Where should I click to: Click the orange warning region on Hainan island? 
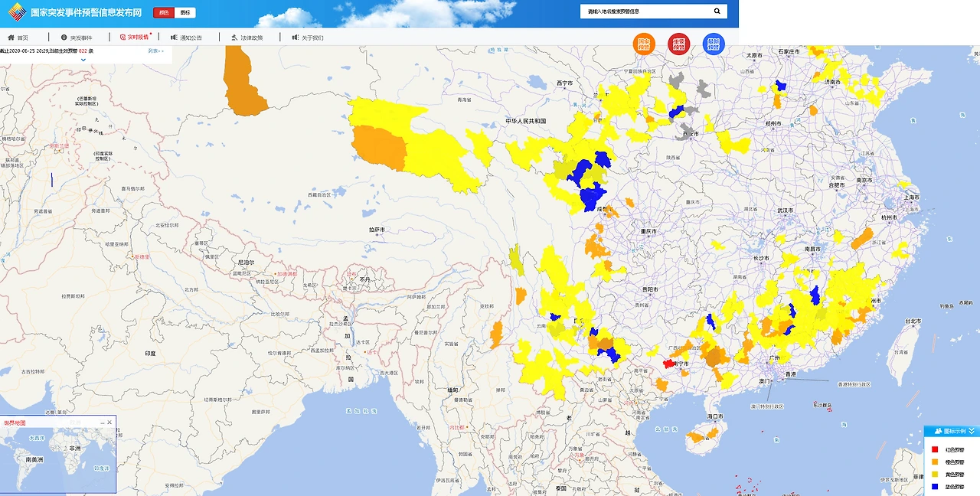point(696,437)
